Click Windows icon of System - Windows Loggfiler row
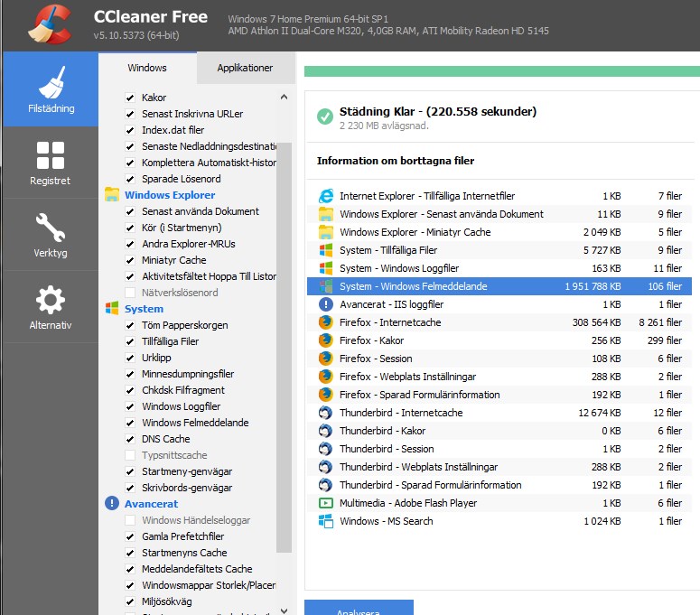The height and width of the screenshot is (615, 700). [x=326, y=268]
